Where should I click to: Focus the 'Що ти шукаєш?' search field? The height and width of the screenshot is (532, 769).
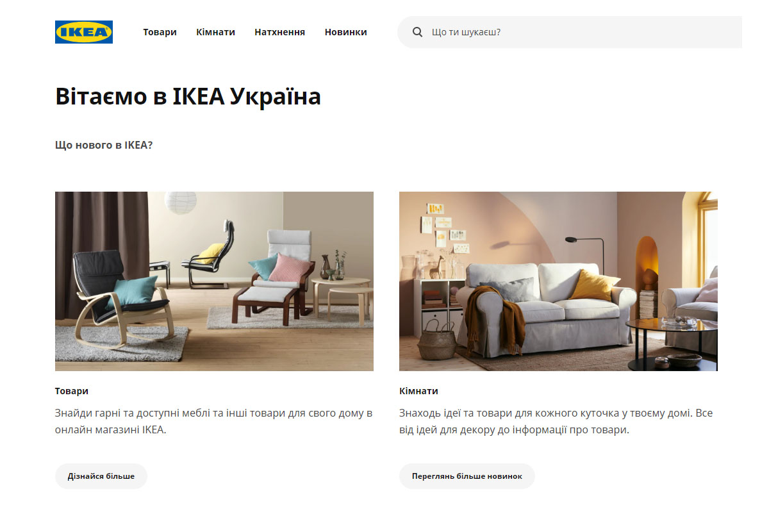point(570,32)
